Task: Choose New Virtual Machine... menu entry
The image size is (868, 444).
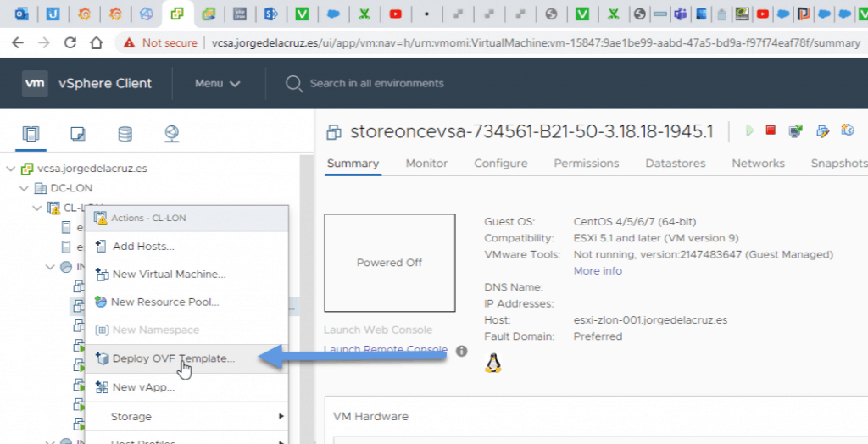Action: (186, 274)
